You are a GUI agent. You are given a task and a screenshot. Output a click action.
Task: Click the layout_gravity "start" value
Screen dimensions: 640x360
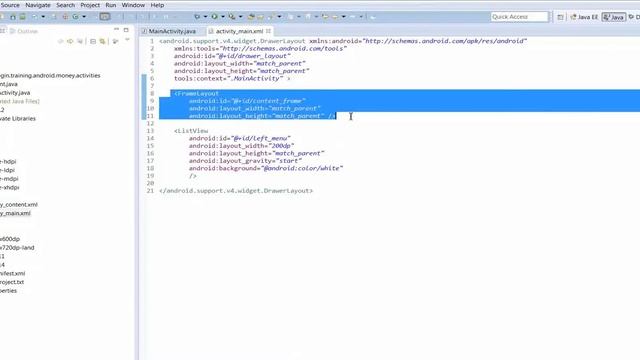[289, 161]
